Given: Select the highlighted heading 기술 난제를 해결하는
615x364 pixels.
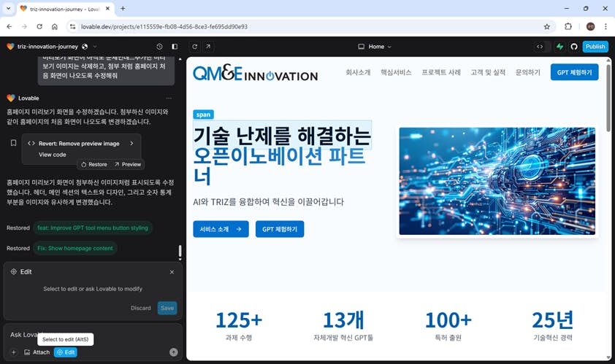Looking at the screenshot, I should [x=282, y=135].
